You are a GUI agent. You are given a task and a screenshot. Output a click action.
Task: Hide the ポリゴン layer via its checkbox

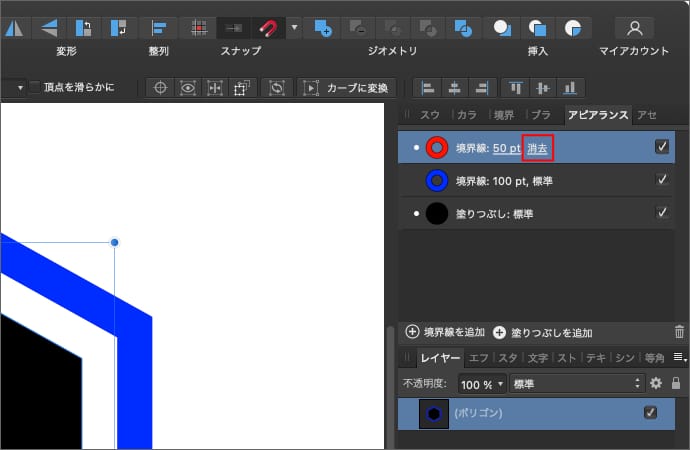651,412
